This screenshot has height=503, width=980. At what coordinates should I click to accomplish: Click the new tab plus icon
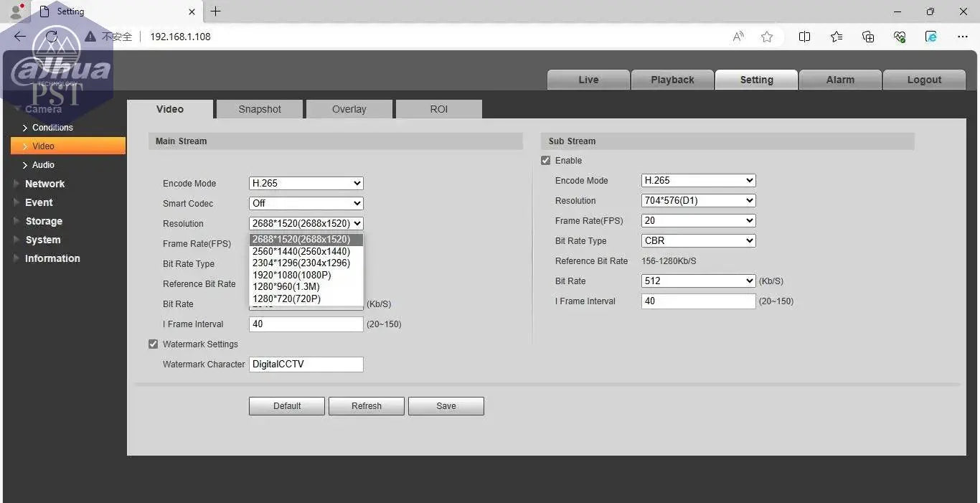tap(215, 11)
